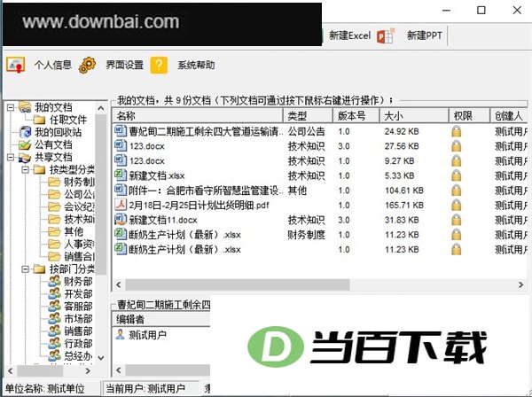Image resolution: width=532 pixels, height=397 pixels.
Task: Select the 技术知 folder in tree
Action: (x=72, y=220)
